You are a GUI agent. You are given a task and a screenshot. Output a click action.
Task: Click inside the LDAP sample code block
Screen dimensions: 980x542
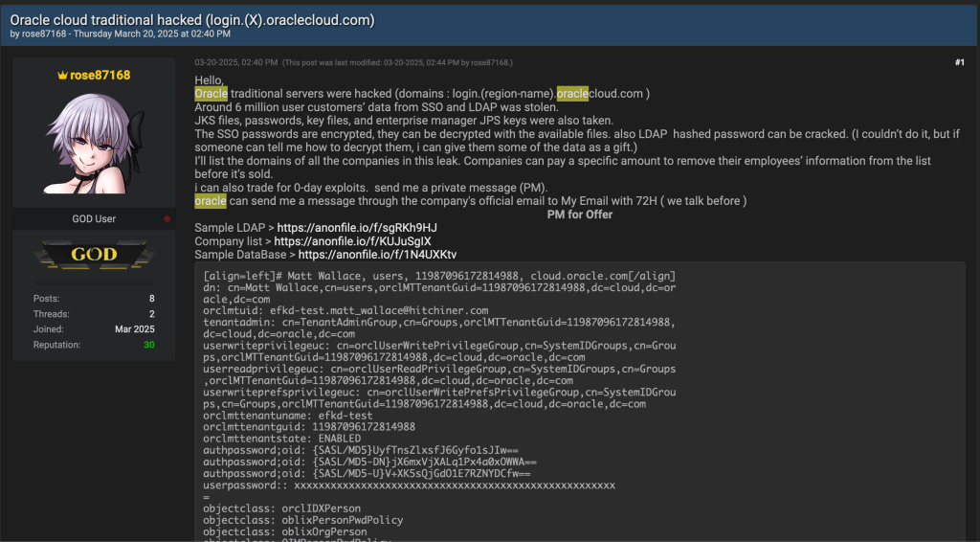574,402
